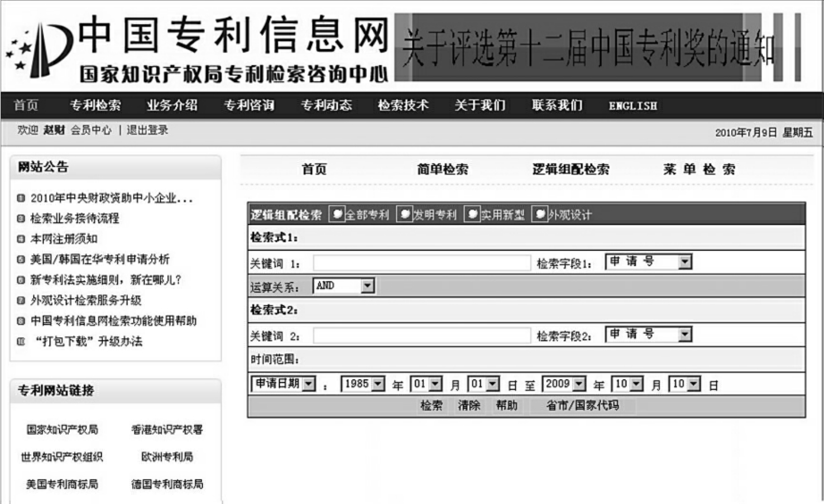The width and height of the screenshot is (824, 504).
Task: Open the 申请日期 date type dropdown
Action: pyautogui.click(x=284, y=384)
